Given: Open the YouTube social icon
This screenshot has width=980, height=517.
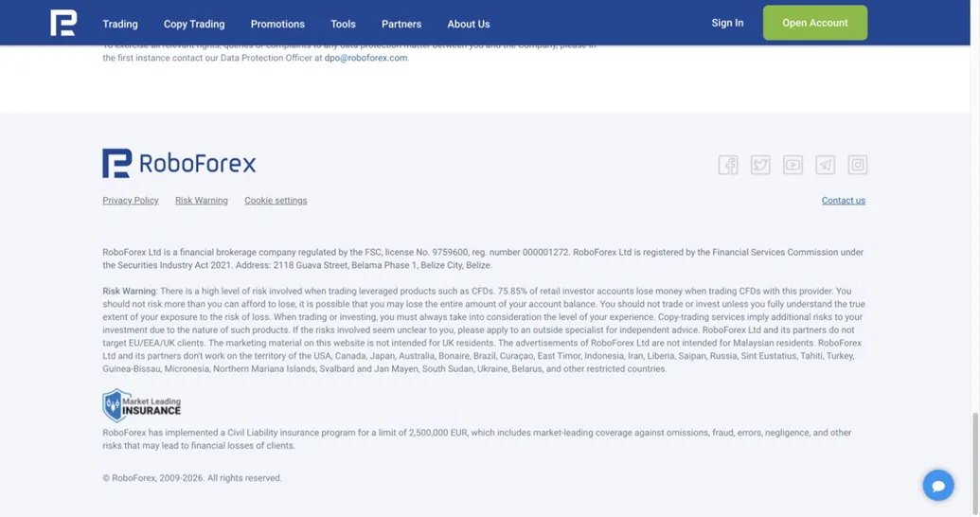Looking at the screenshot, I should (x=793, y=165).
